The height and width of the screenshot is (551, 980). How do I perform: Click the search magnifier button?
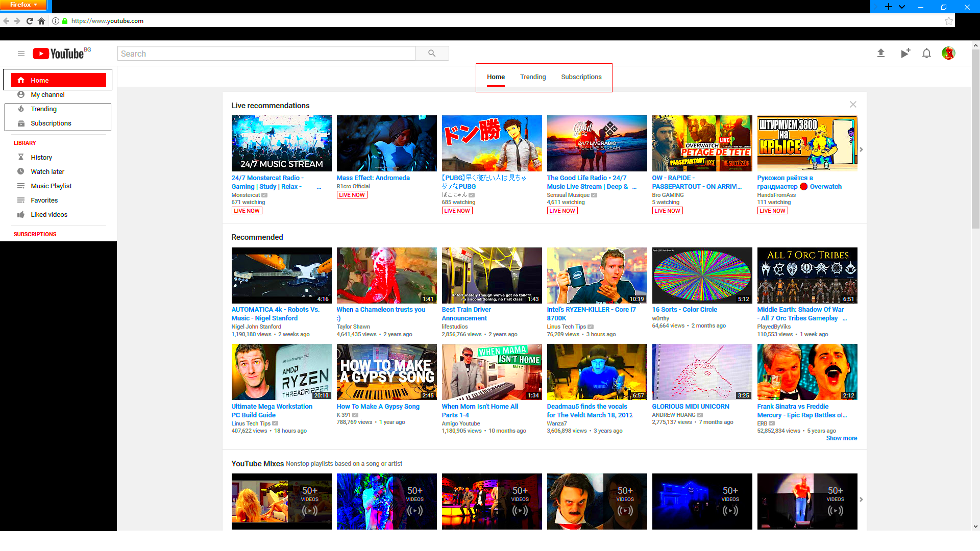pyautogui.click(x=432, y=54)
